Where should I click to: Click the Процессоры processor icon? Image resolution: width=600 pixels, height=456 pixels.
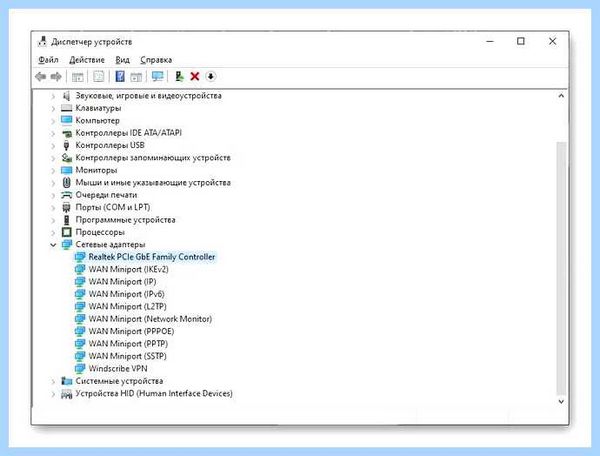click(x=67, y=232)
